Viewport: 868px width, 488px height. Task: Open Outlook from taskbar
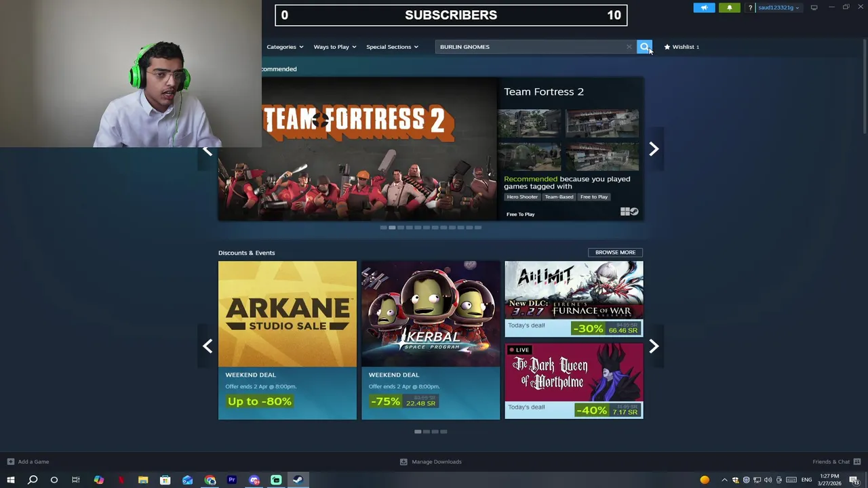pos(187,480)
